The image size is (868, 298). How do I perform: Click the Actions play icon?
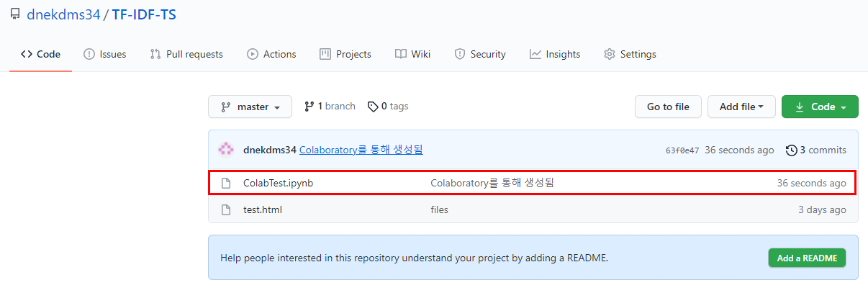pyautogui.click(x=253, y=54)
